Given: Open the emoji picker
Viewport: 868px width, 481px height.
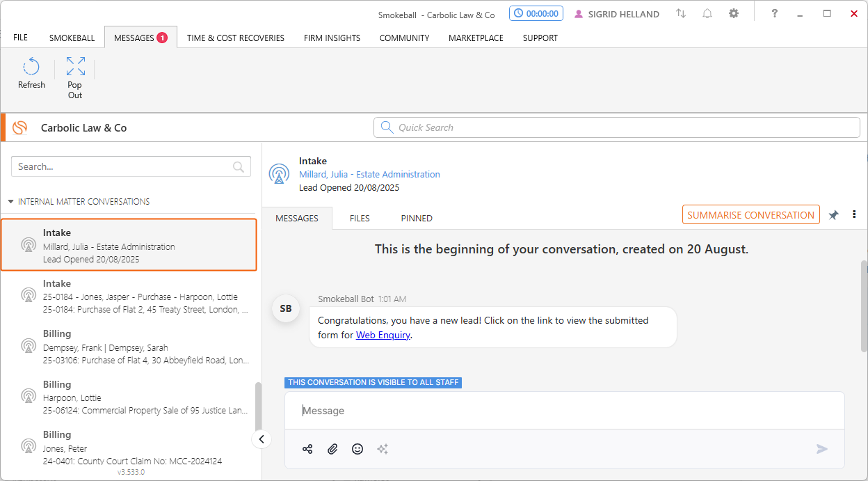Looking at the screenshot, I should [357, 449].
